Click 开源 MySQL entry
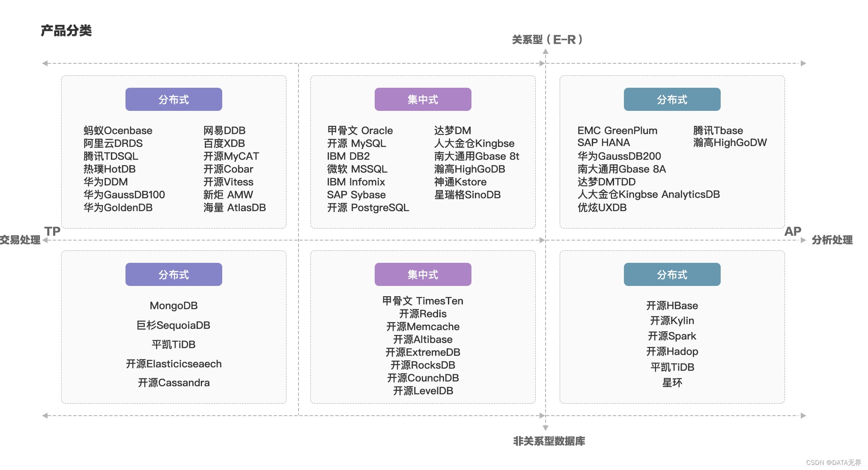The image size is (868, 470). [x=357, y=143]
